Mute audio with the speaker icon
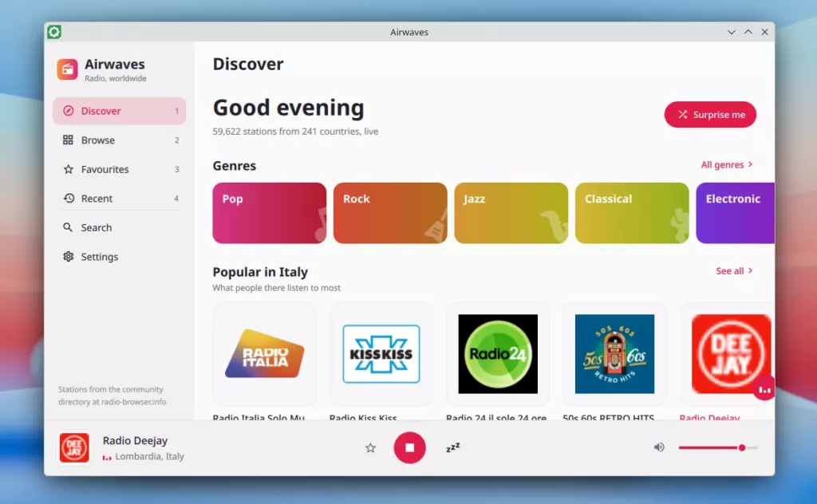 click(659, 447)
